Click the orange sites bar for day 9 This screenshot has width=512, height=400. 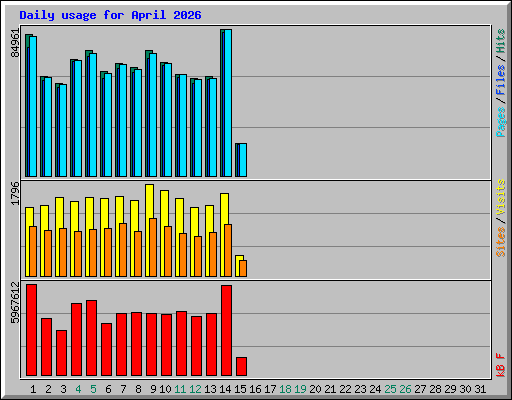153,247
